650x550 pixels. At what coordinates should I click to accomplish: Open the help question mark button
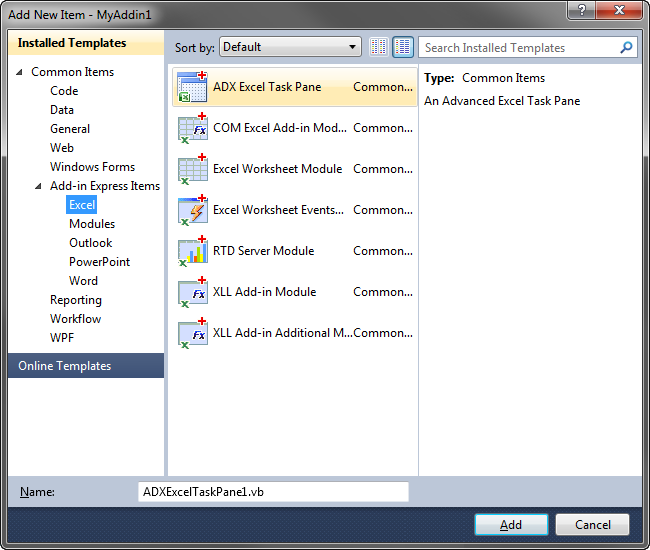581,10
